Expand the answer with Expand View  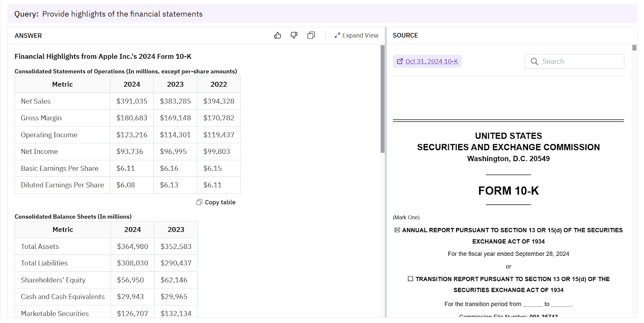356,35
